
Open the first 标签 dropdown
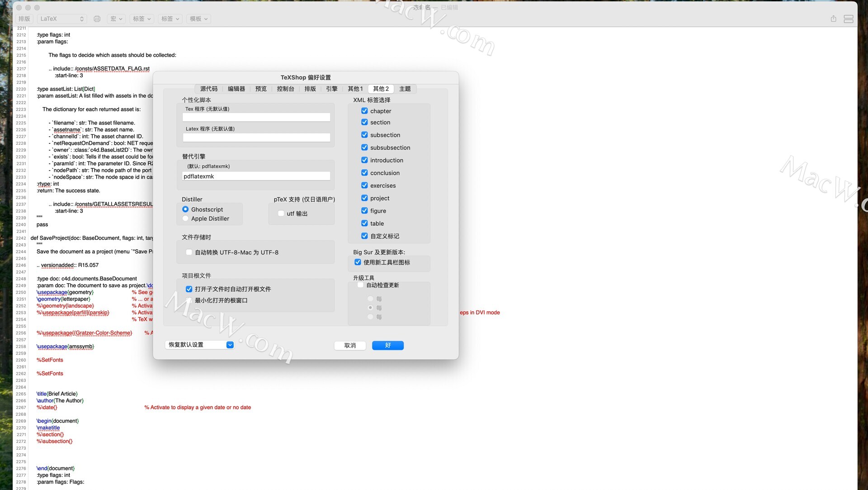[x=142, y=19]
